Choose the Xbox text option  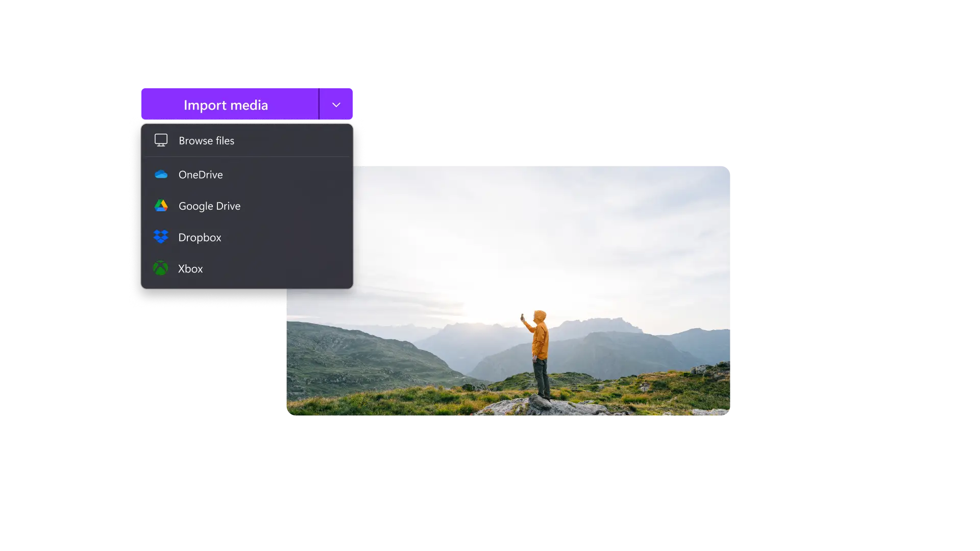(x=190, y=269)
